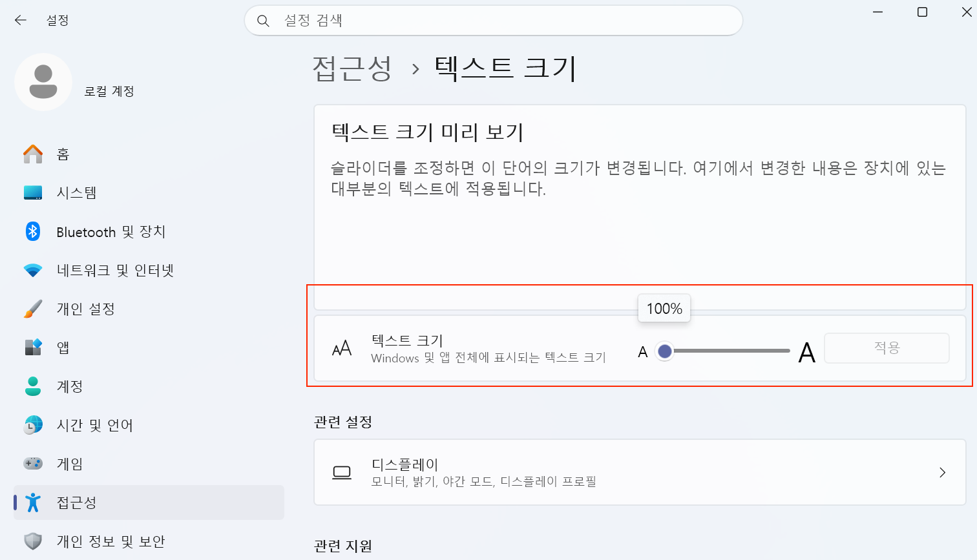The image size is (977, 560).
Task: Open the Personalization (개인 설정) paintbrush icon
Action: pyautogui.click(x=33, y=309)
